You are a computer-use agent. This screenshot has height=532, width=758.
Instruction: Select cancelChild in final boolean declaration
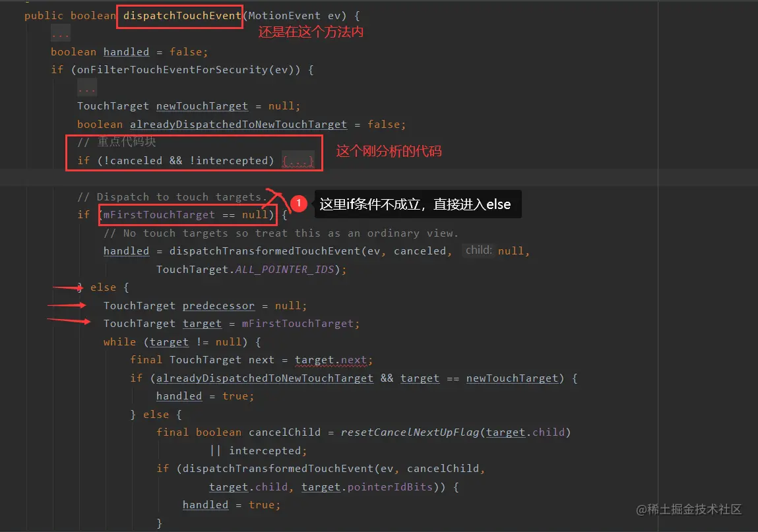coord(284,432)
